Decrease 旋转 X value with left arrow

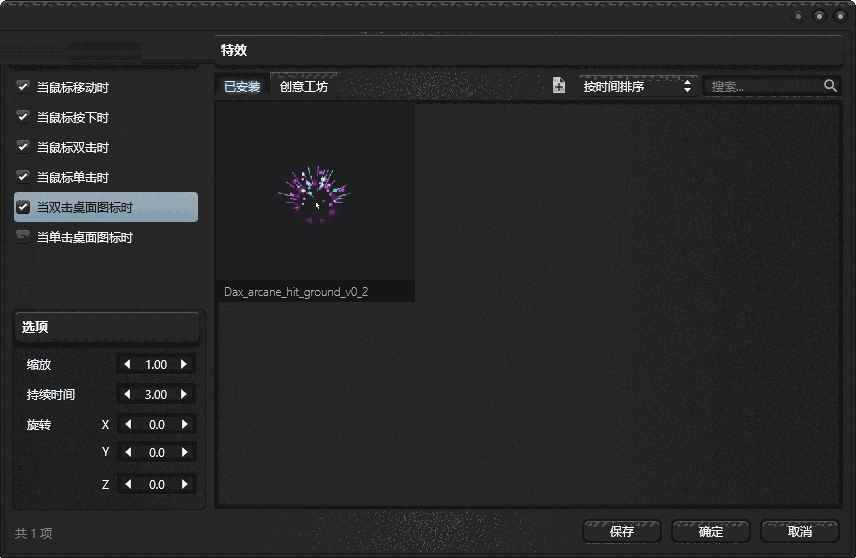pyautogui.click(x=128, y=424)
